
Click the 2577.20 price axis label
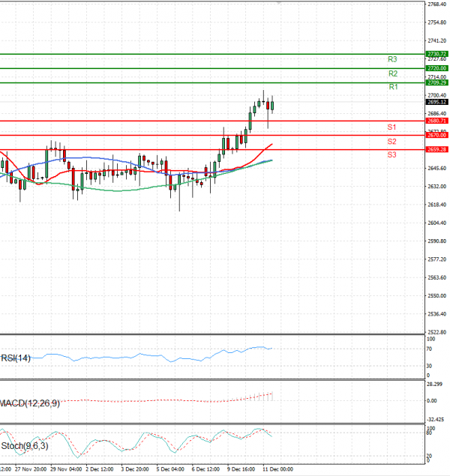(437, 259)
